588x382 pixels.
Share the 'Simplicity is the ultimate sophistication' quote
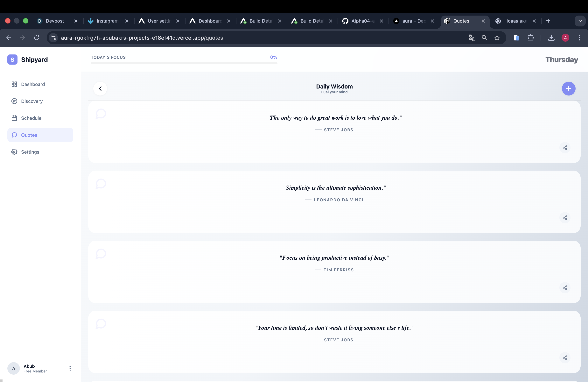coord(565,218)
